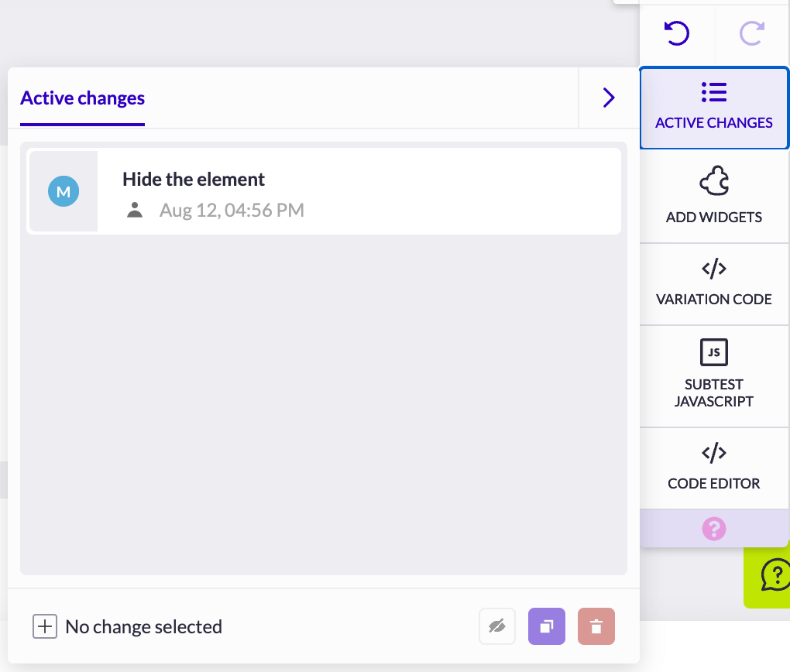Click the person icon beside the timestamp
Viewport: 790px width, 672px height.
[x=135, y=209]
